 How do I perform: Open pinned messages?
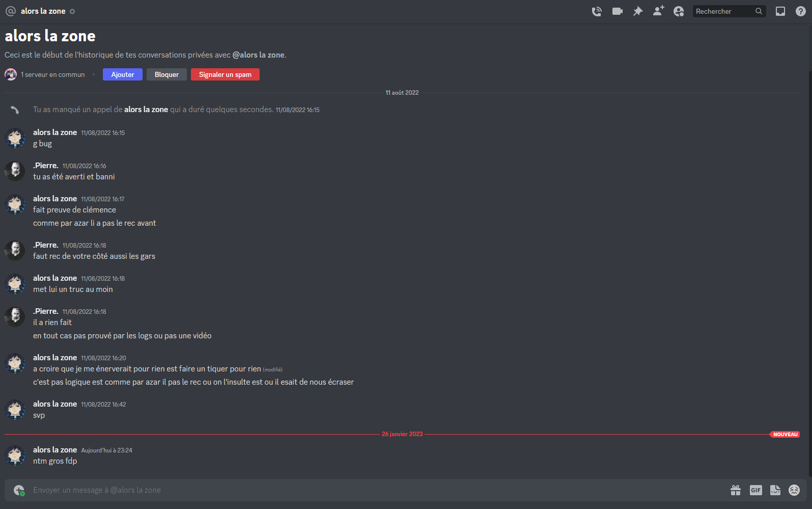click(638, 11)
